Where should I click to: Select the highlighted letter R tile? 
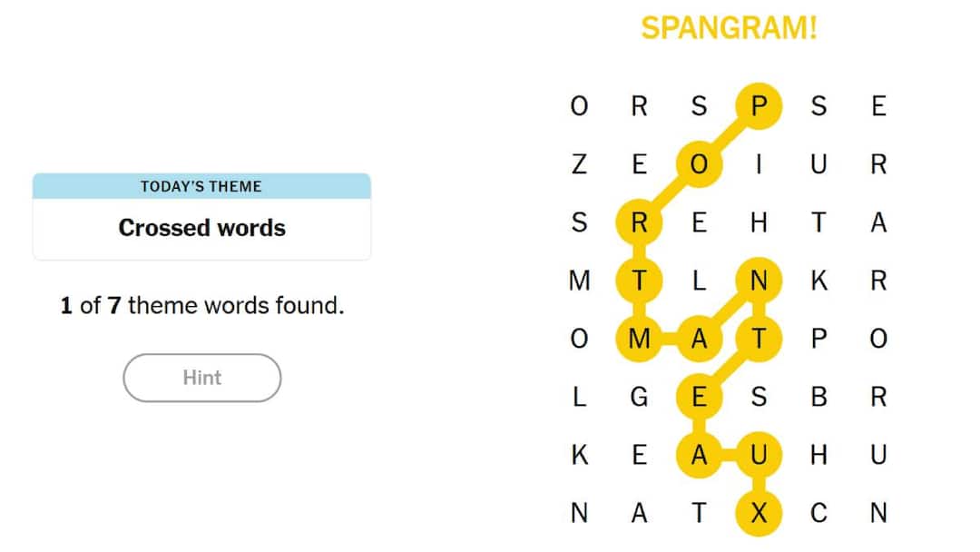click(x=639, y=223)
